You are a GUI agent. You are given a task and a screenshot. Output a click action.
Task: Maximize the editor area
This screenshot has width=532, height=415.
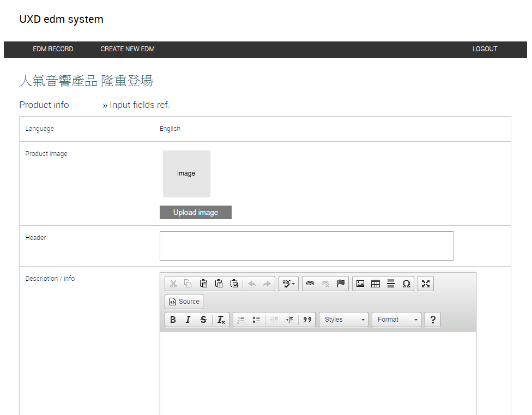click(426, 284)
